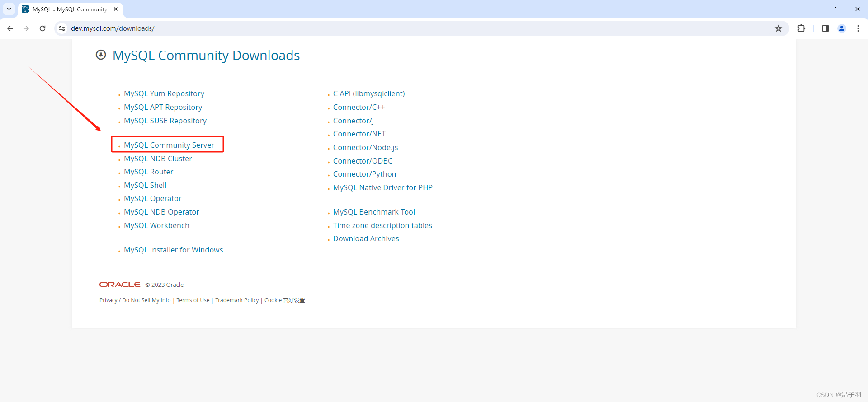
Task: Open Download Archives link
Action: [366, 238]
